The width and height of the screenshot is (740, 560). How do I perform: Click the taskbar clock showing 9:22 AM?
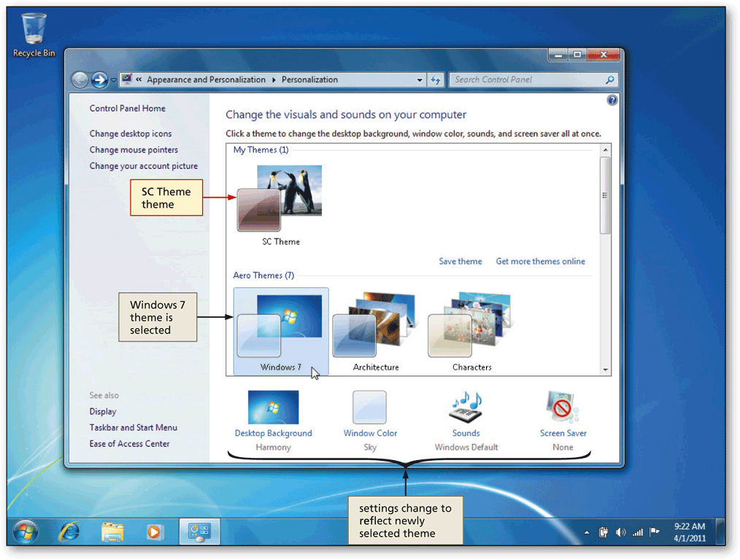coord(690,532)
